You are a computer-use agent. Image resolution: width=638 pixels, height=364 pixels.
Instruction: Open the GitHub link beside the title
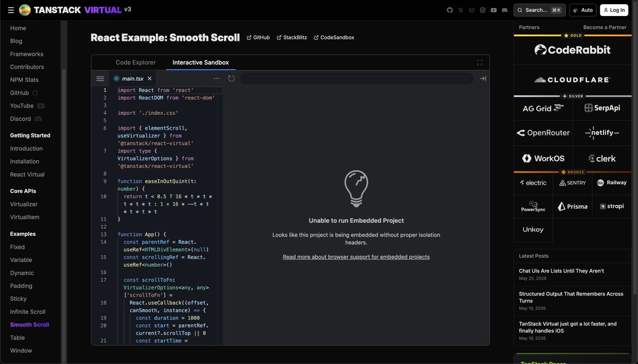[x=258, y=38]
